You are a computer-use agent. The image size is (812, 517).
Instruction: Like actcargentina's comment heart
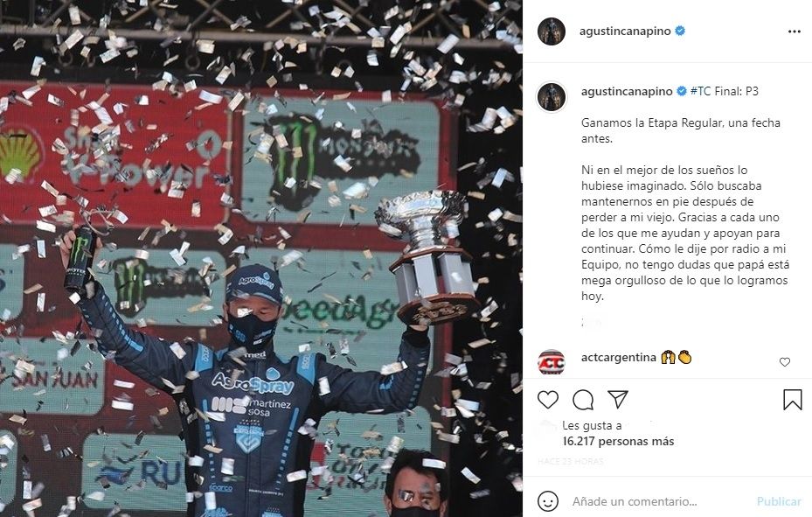pyautogui.click(x=785, y=362)
